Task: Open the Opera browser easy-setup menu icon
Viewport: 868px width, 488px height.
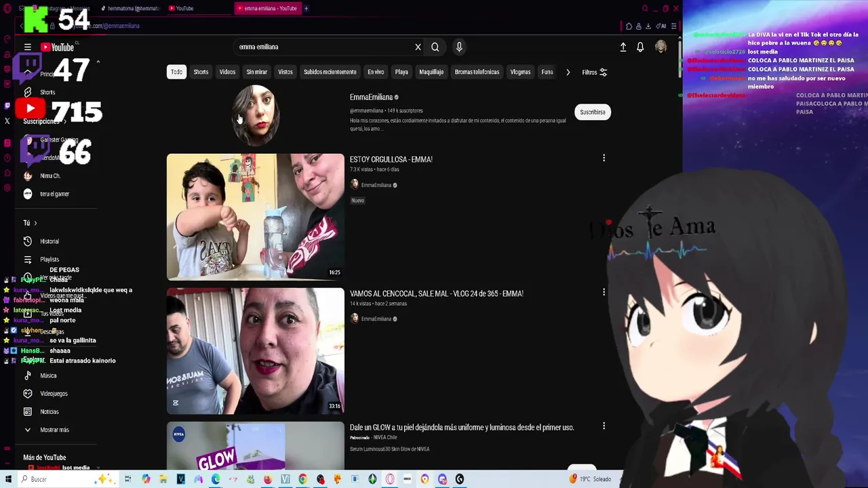Action: click(673, 26)
